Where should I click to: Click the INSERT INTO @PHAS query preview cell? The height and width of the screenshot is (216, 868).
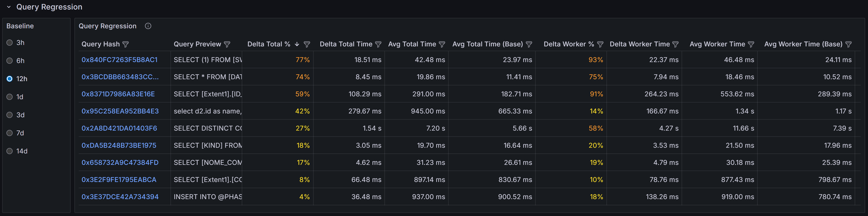coord(208,196)
